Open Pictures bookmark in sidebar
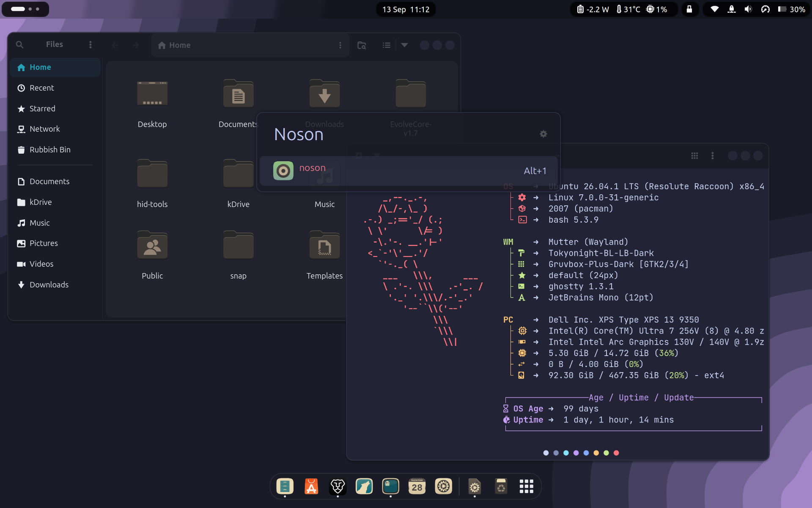The image size is (812, 508). point(55,243)
